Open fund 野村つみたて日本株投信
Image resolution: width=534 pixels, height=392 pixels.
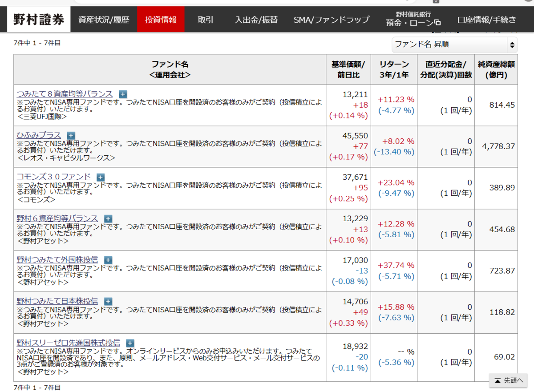pyautogui.click(x=57, y=301)
